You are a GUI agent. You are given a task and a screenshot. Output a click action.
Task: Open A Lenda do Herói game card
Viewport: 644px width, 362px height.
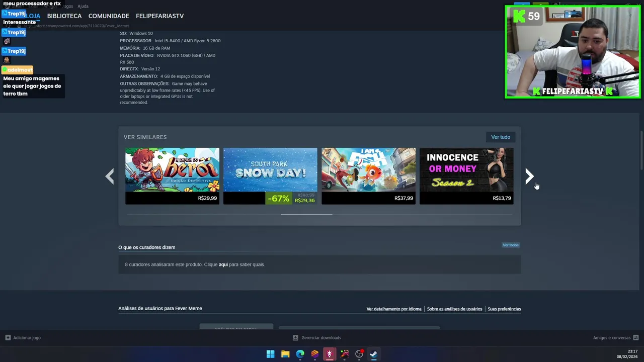(x=172, y=175)
